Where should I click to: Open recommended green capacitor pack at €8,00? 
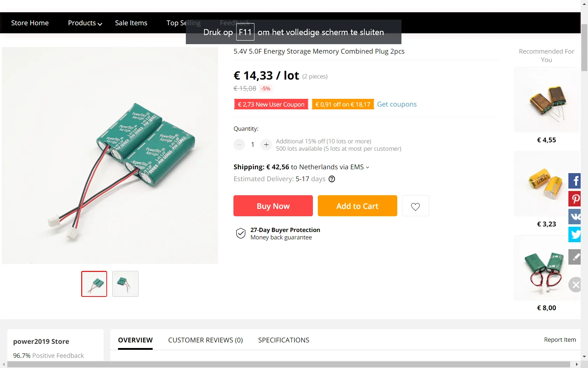pos(546,268)
